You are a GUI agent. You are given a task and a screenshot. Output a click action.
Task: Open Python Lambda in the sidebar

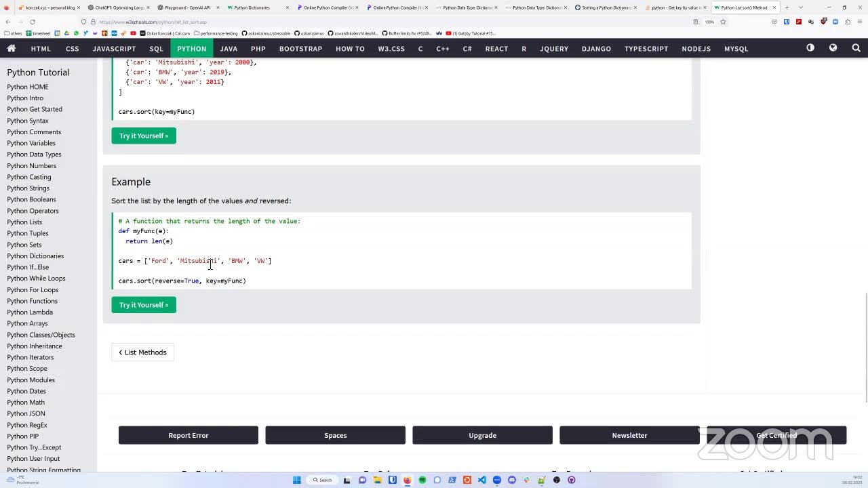(30, 312)
